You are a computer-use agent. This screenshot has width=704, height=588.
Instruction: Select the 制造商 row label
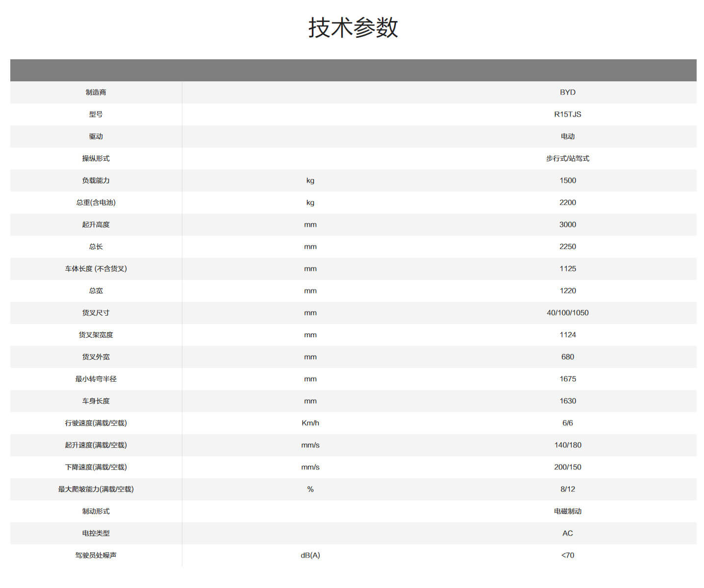pyautogui.click(x=96, y=92)
